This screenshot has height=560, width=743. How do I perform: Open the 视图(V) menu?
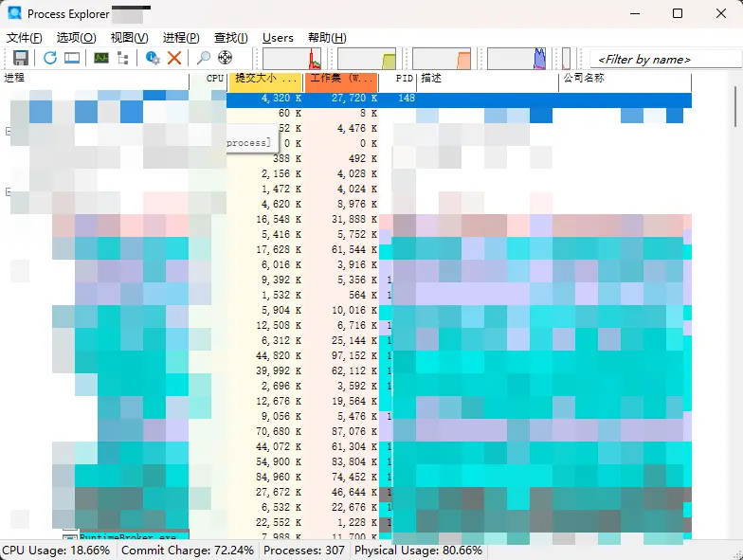[129, 38]
